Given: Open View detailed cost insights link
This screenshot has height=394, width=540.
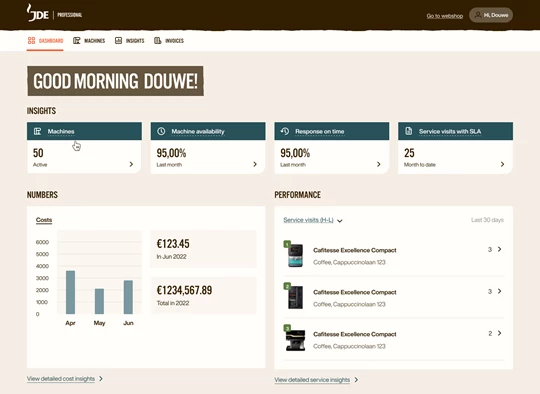Looking at the screenshot, I should 61,379.
